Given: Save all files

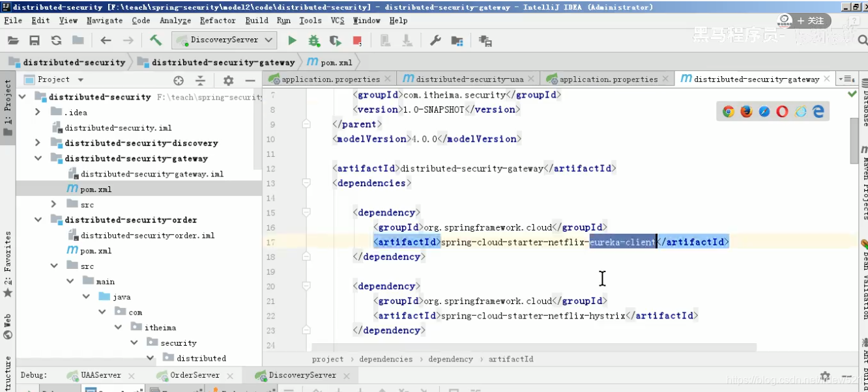Looking at the screenshot, I should click(x=35, y=40).
